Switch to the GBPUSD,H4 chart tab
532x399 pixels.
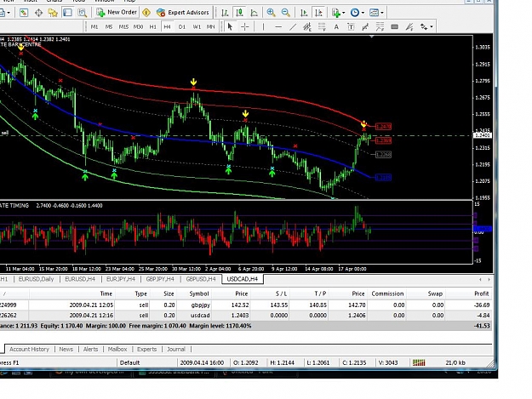pos(201,279)
